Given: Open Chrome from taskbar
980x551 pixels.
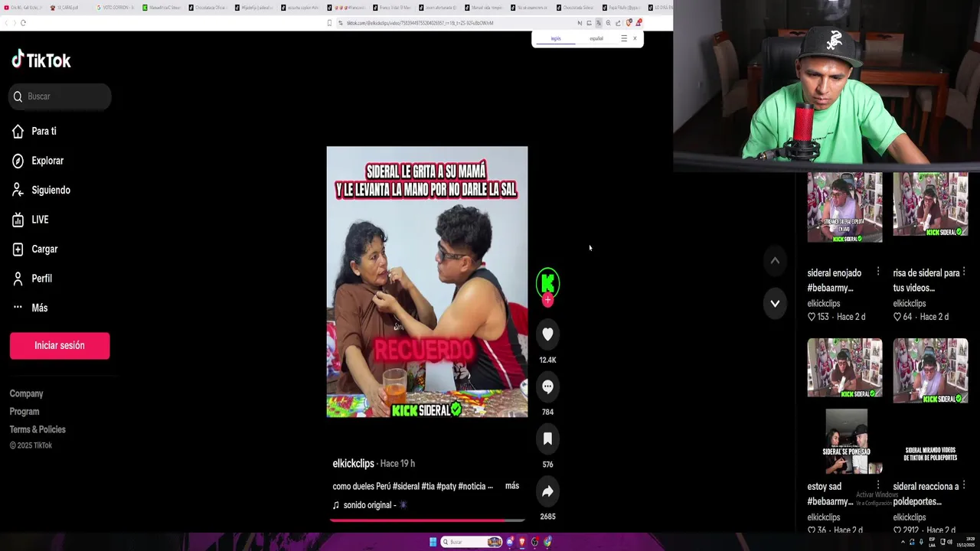Looking at the screenshot, I should (547, 542).
